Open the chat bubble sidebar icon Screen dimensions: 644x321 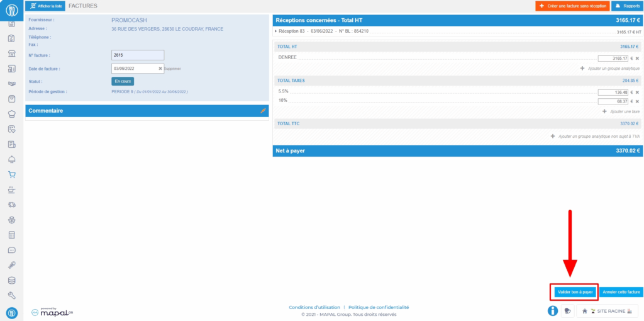[x=11, y=250]
